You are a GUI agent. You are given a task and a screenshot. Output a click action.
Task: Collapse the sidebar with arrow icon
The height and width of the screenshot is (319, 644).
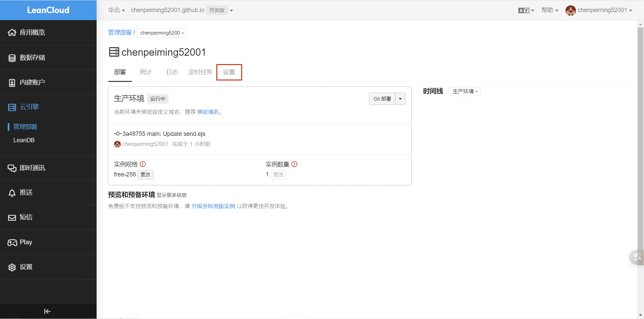[x=47, y=311]
